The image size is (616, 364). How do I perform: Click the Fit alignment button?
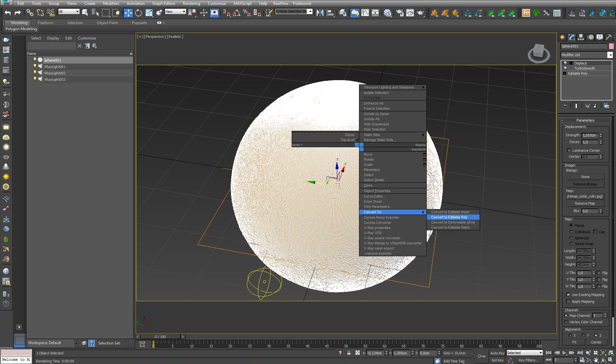[574, 342]
